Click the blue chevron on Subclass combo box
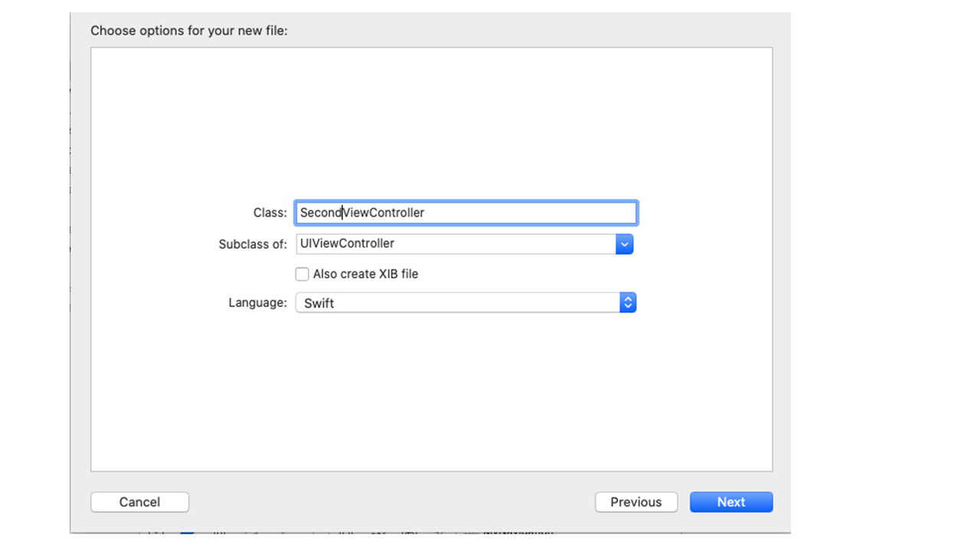 coord(624,244)
